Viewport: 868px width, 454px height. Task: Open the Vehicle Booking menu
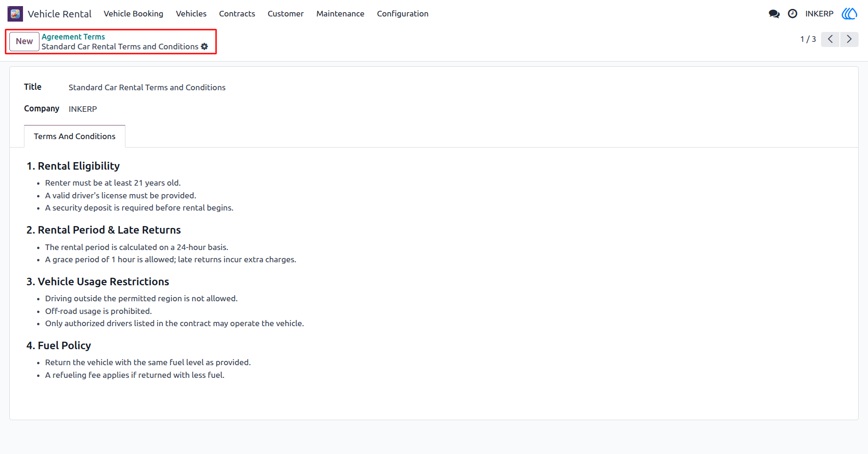[133, 14]
